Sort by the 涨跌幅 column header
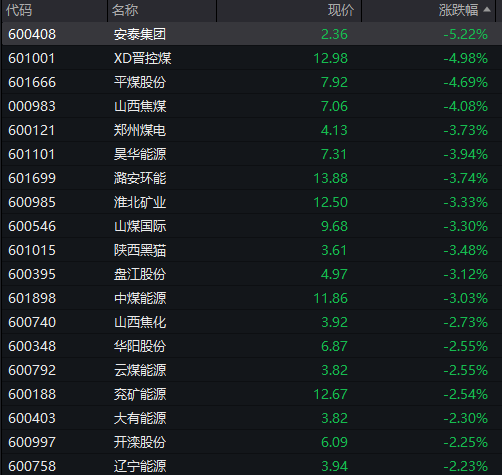 coord(458,10)
